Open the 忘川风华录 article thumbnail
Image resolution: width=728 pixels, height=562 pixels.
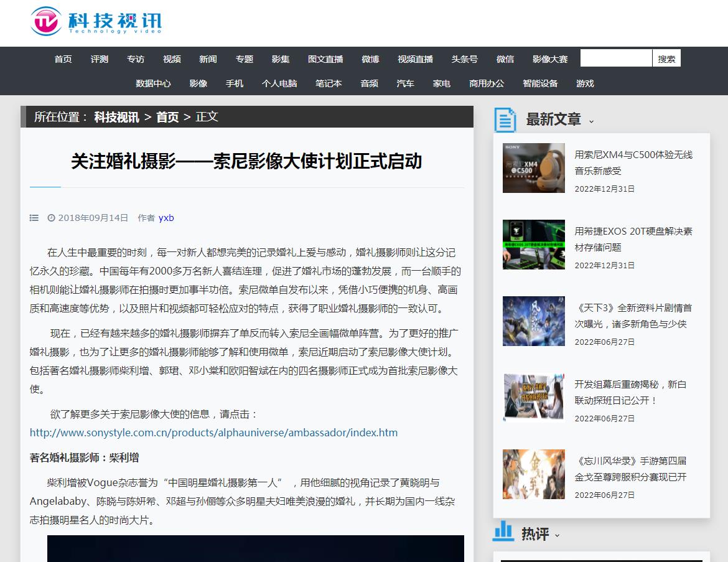(534, 474)
